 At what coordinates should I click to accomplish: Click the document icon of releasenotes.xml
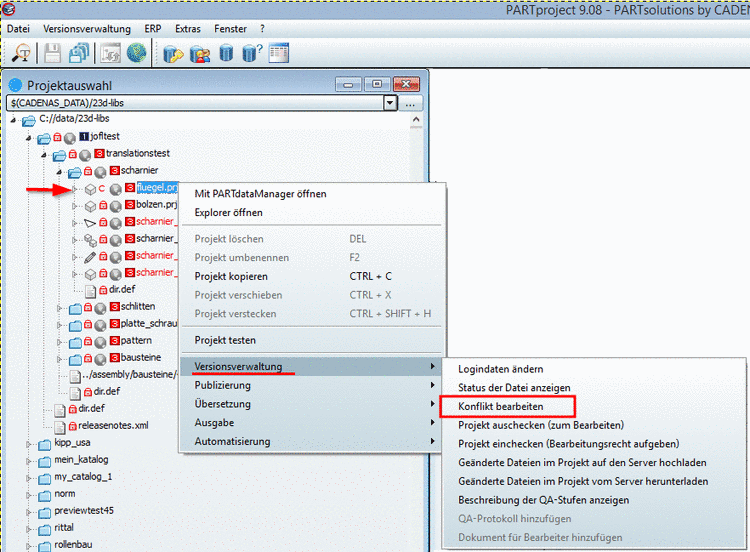(x=60, y=427)
